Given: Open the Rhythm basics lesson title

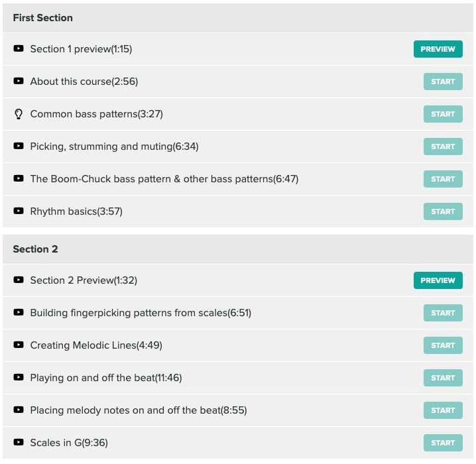Looking at the screenshot, I should [76, 211].
